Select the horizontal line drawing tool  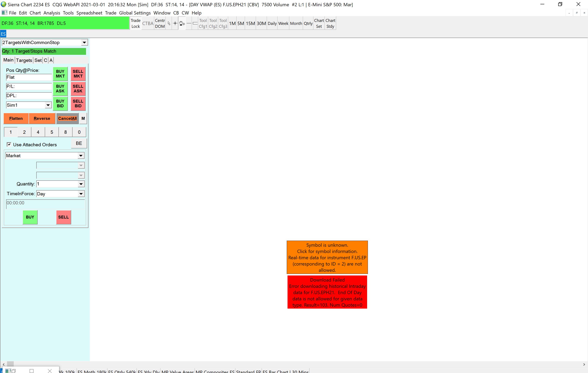coord(189,23)
